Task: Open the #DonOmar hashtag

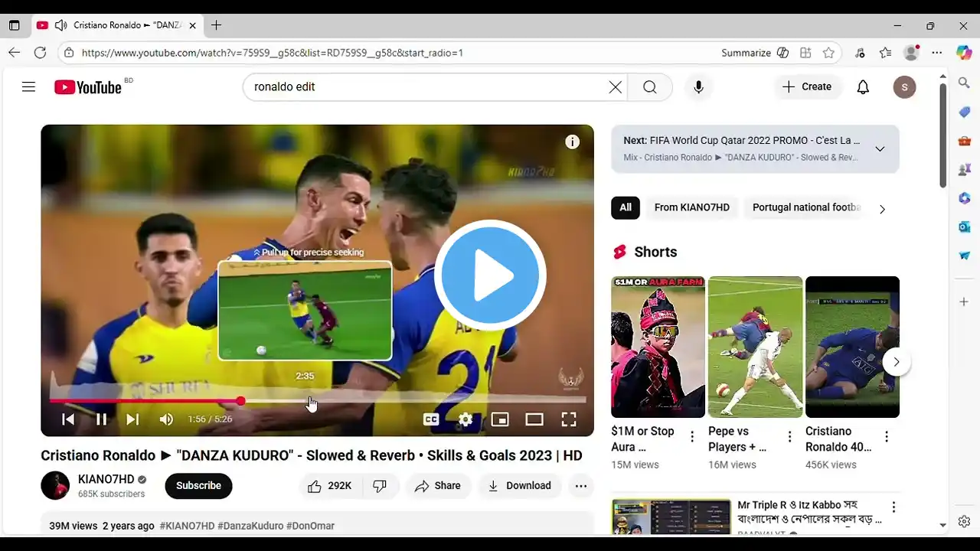Action: tap(310, 526)
